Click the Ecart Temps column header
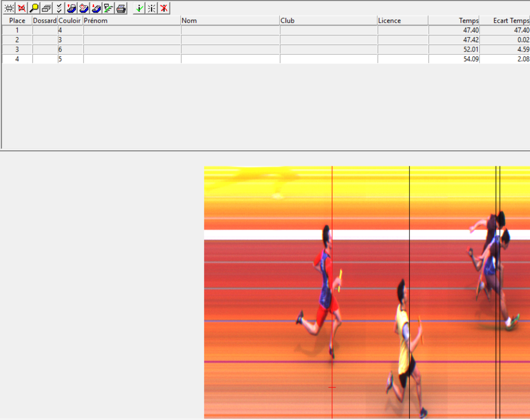 (505, 21)
